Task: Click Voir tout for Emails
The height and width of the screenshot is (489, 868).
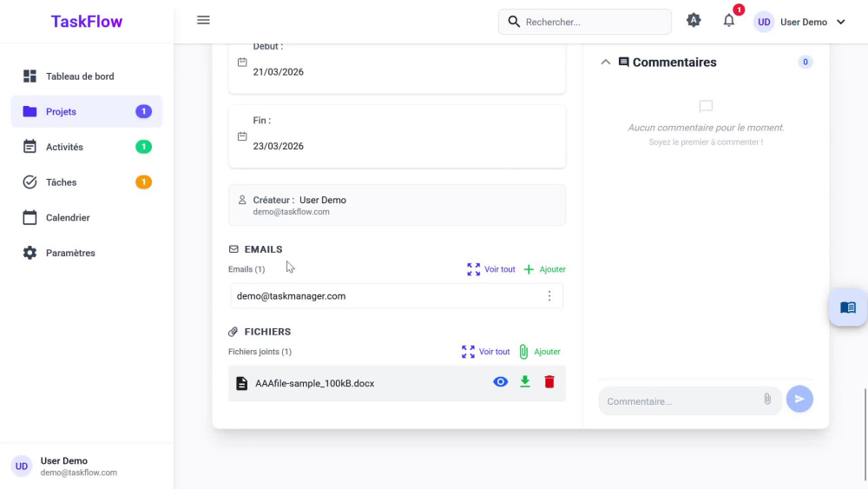Action: [490, 269]
